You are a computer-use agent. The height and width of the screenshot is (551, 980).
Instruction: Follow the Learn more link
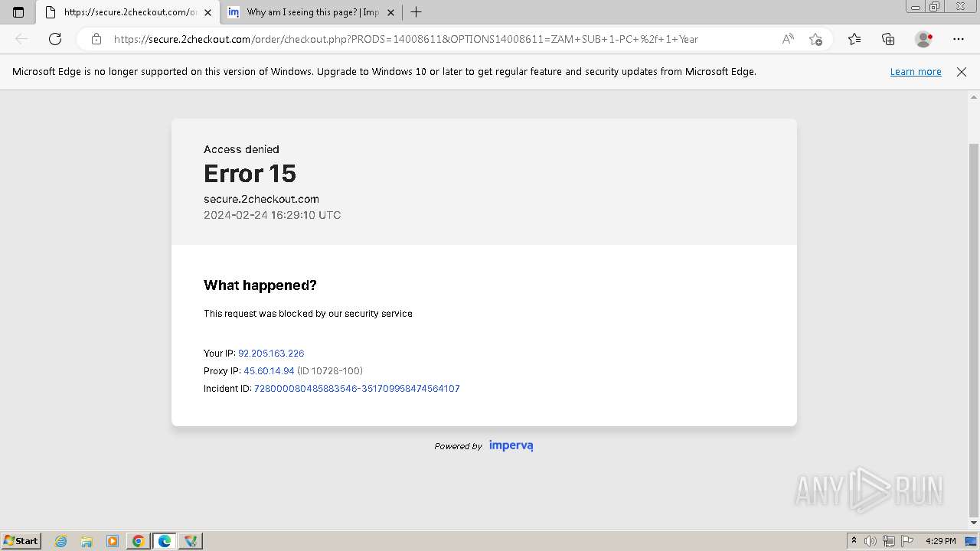pos(916,71)
